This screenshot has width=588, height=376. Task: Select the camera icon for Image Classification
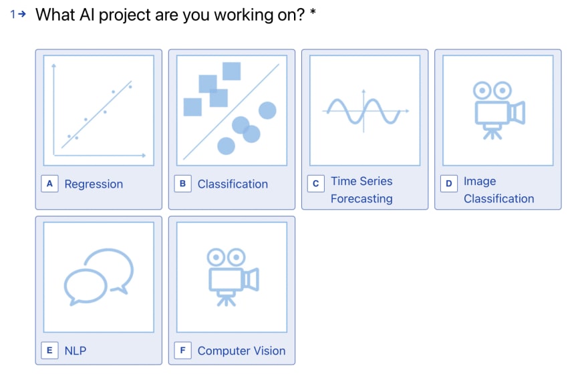click(x=498, y=111)
